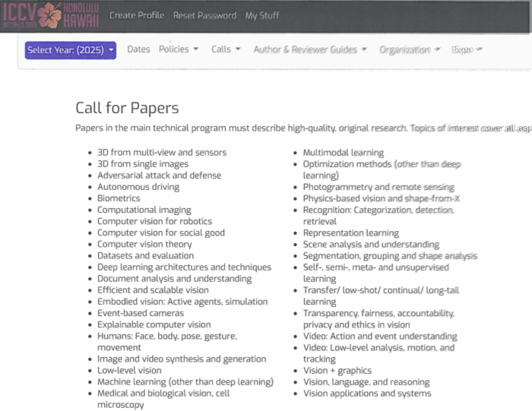Viewport: 532px width, 411px height.
Task: Open the Reset Password link
Action: (204, 15)
